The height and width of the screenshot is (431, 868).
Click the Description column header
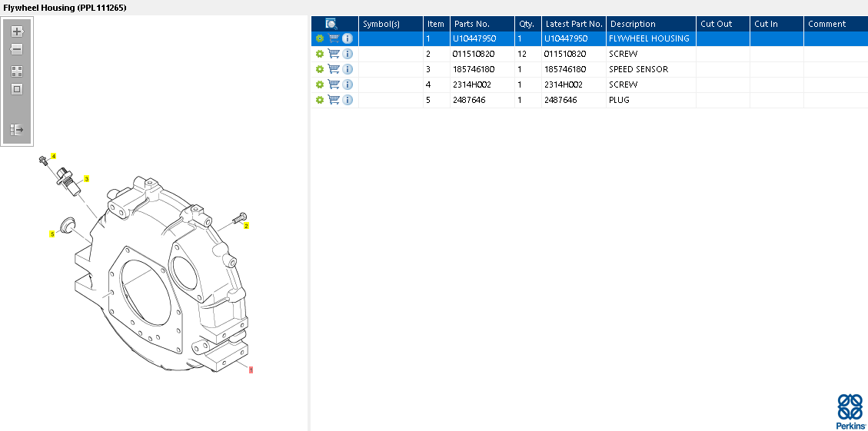tap(633, 24)
